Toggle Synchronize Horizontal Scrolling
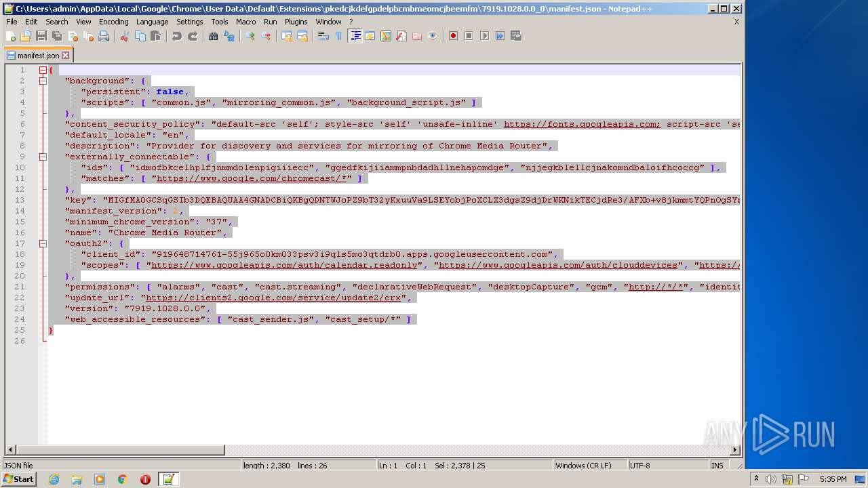 pos(302,36)
